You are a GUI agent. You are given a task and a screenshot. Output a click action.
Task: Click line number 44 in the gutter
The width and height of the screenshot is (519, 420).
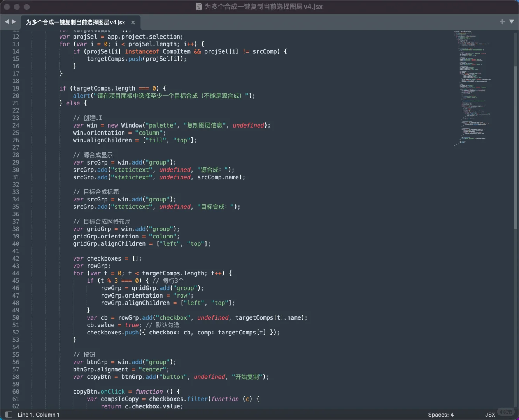point(16,273)
